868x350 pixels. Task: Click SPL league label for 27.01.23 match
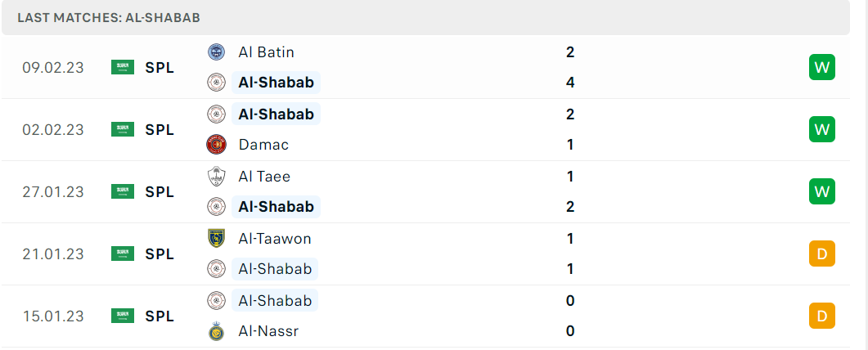pos(160,192)
